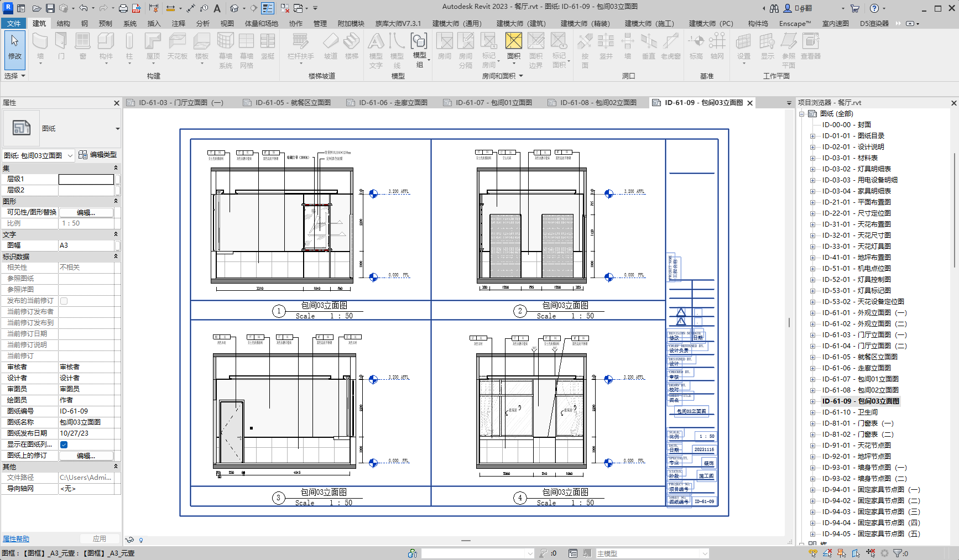Click the Save icon in quick access toolbar
Screen dimensions: 959x560
[50, 8]
